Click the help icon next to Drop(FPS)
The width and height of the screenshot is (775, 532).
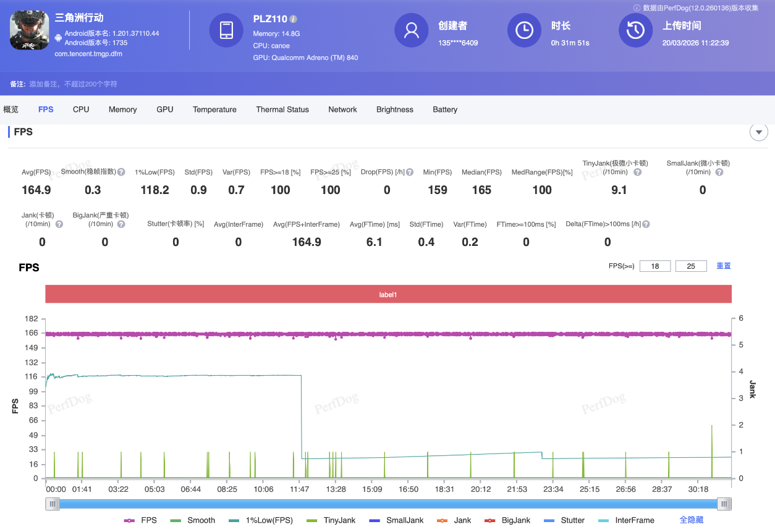tap(409, 172)
